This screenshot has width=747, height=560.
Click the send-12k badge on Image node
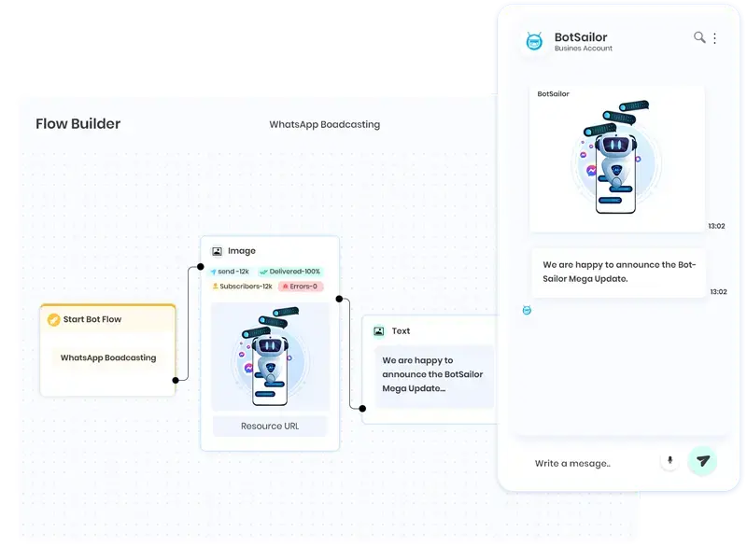230,272
